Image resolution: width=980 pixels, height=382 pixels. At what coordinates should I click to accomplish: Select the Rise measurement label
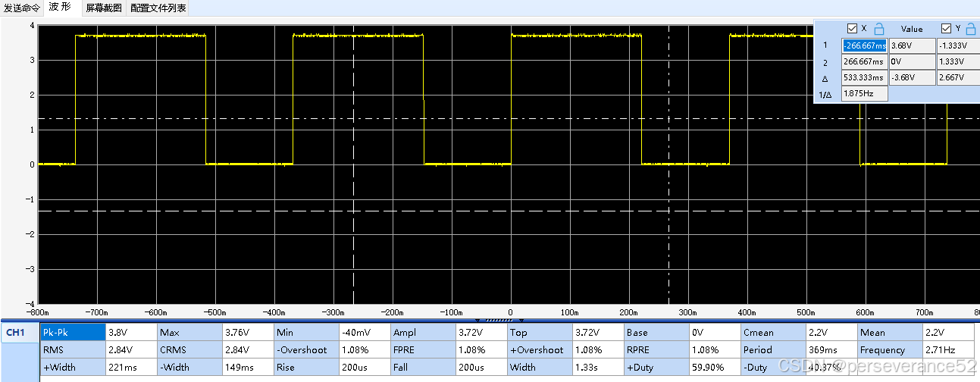[306, 367]
